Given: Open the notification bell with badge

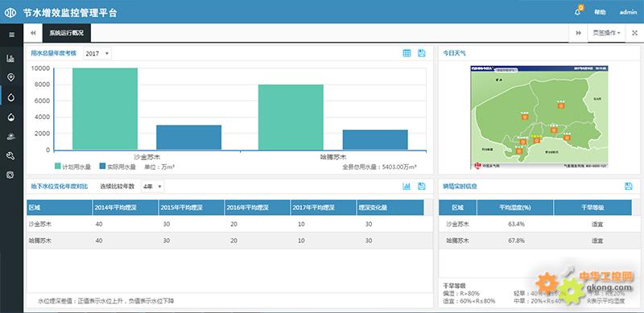Looking at the screenshot, I should coord(577,11).
